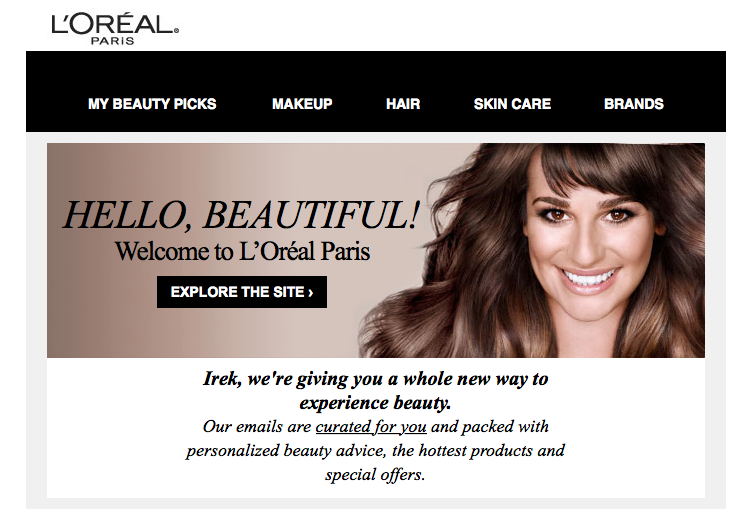The width and height of the screenshot is (750, 509).
Task: Click 'Welcome to L'Oréal Paris' banner text
Action: coord(243,251)
